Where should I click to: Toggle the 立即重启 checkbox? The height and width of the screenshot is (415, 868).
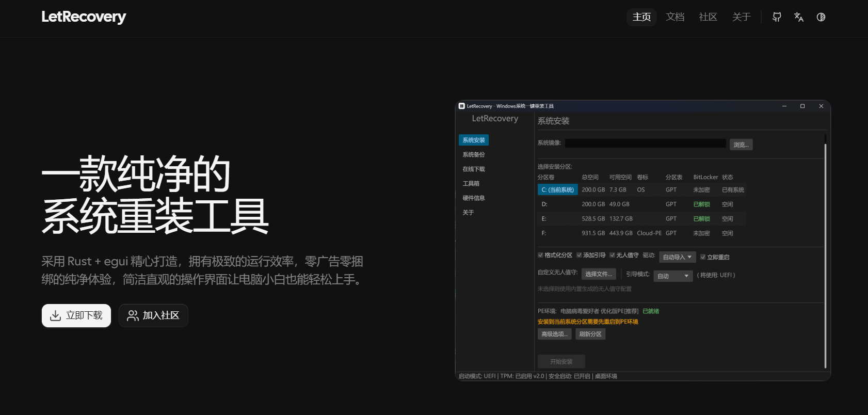point(703,257)
